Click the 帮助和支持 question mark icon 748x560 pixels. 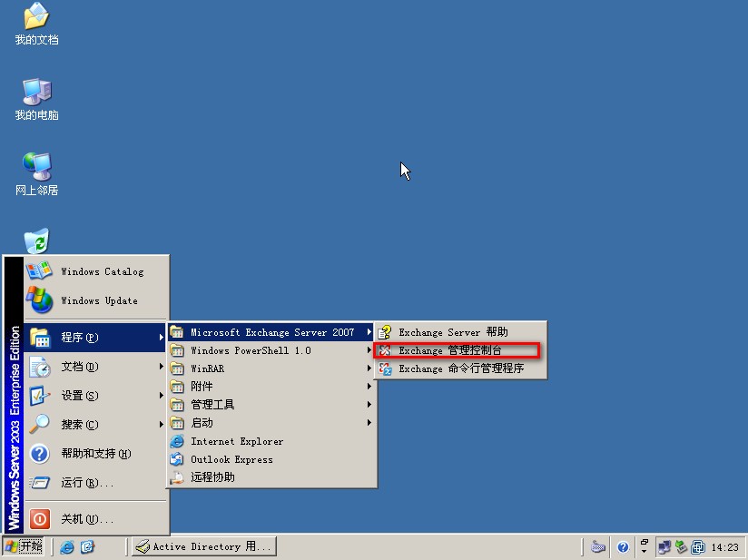(40, 454)
